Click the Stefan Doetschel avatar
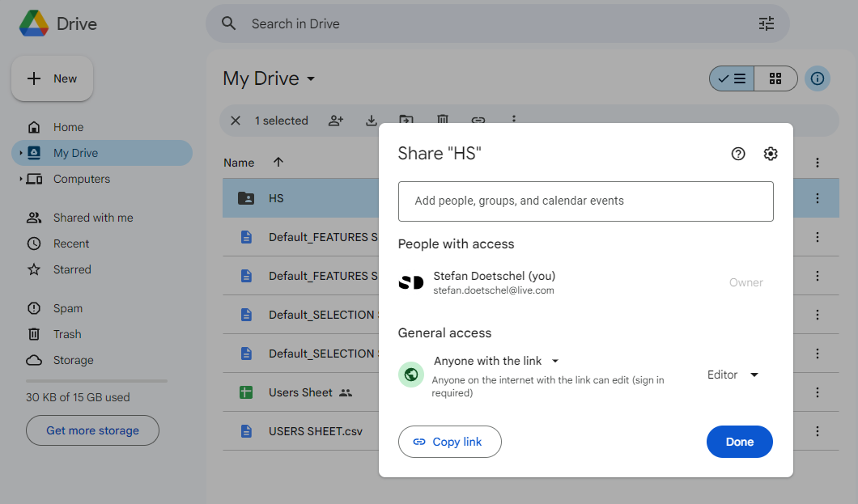Viewport: 858px width, 504px height. (411, 282)
